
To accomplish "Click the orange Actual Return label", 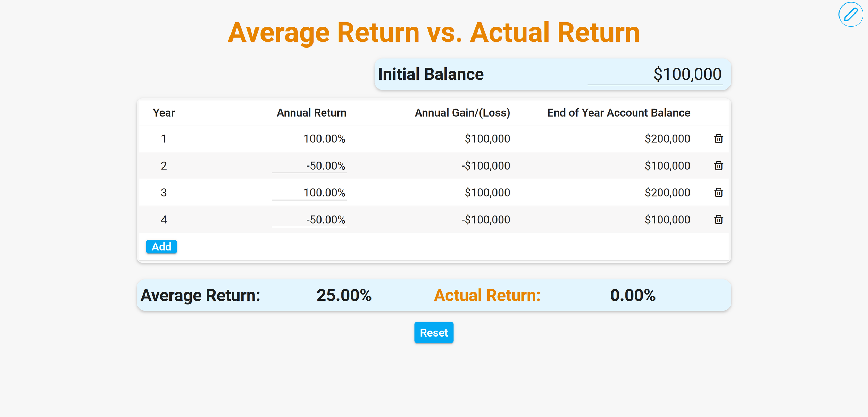I will (487, 295).
